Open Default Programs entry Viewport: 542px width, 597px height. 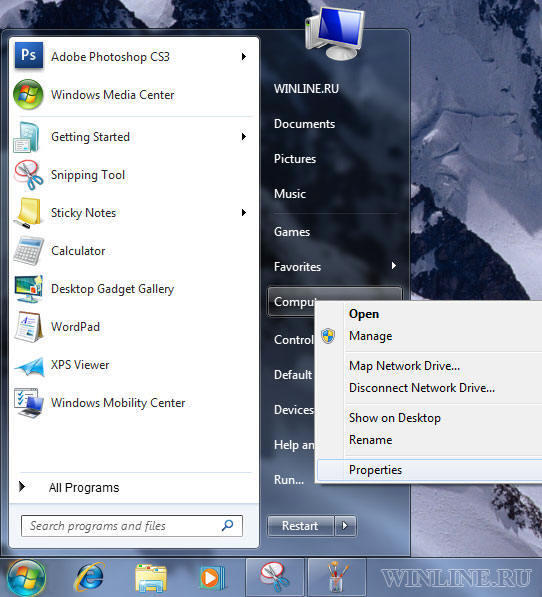pyautogui.click(x=293, y=375)
